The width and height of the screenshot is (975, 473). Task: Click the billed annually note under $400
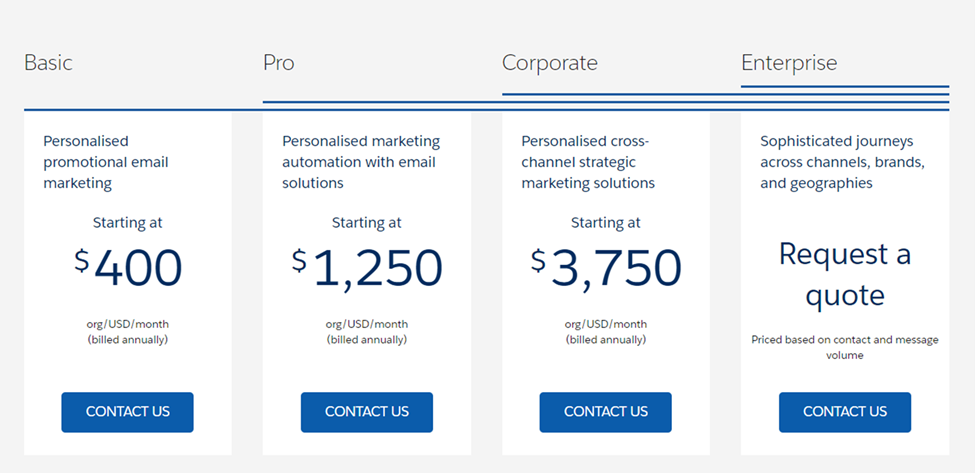(128, 340)
